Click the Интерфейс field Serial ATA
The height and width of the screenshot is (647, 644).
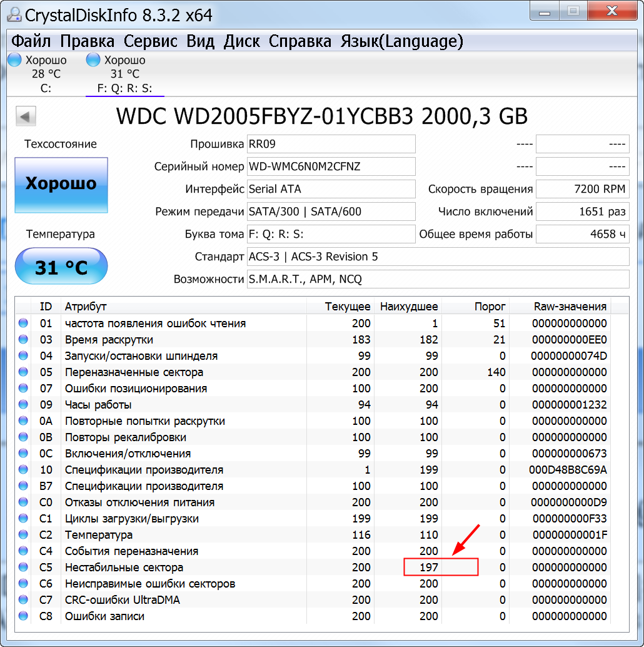click(x=331, y=189)
